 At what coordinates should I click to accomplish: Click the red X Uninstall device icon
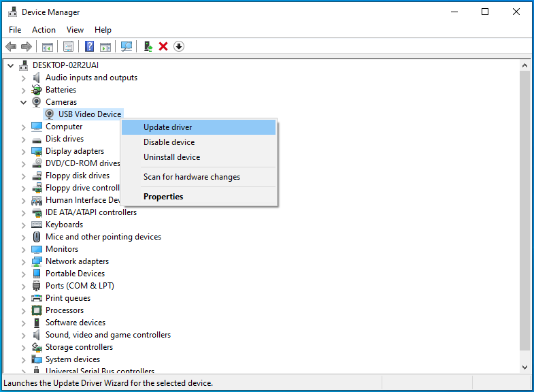(x=163, y=46)
